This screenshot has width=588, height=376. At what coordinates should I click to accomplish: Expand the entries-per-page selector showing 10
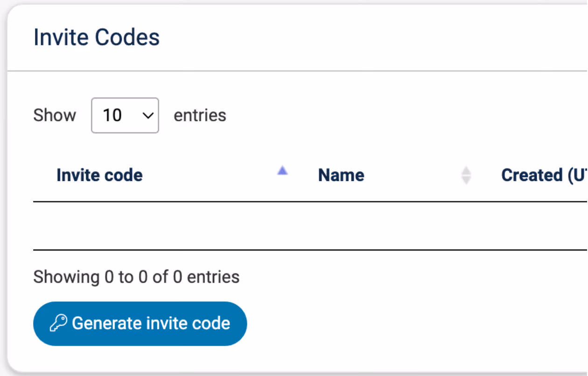click(x=125, y=115)
